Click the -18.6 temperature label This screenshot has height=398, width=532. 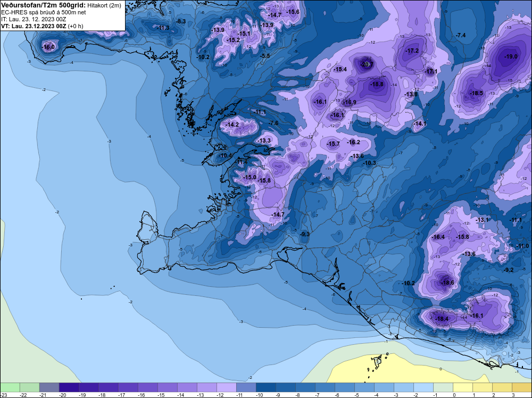coord(447,283)
